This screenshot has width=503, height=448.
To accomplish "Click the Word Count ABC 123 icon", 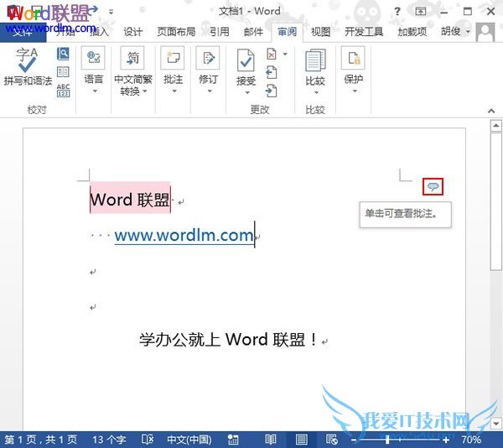I will (63, 90).
